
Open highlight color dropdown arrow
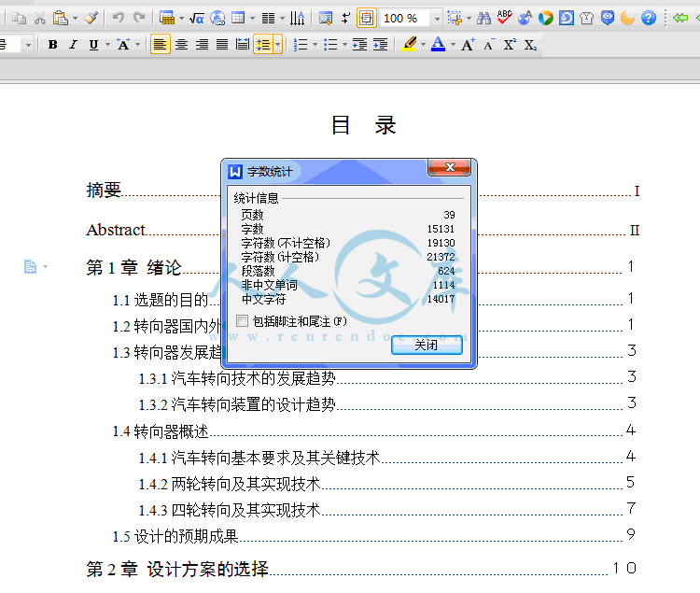tap(423, 45)
